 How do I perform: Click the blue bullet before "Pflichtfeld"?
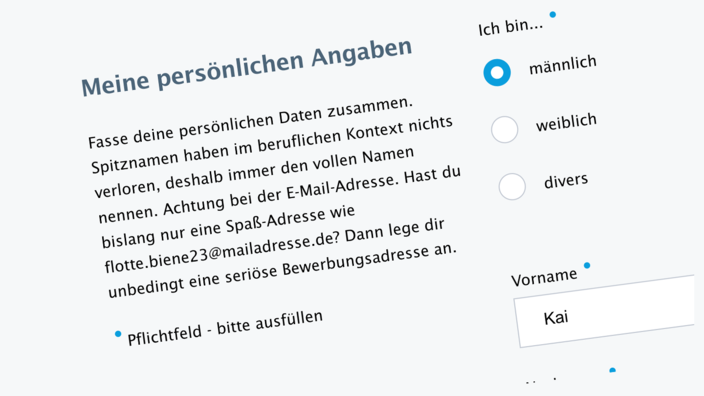pyautogui.click(x=118, y=334)
